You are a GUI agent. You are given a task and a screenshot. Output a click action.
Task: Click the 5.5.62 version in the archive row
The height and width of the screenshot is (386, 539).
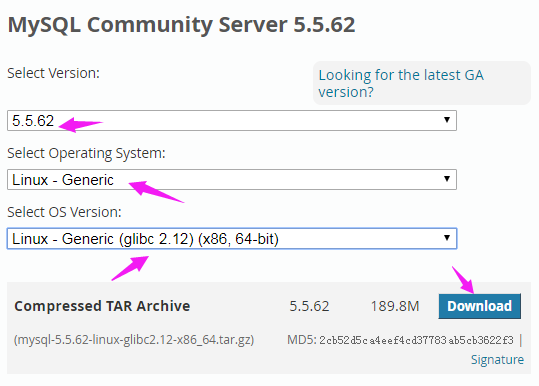pos(309,306)
